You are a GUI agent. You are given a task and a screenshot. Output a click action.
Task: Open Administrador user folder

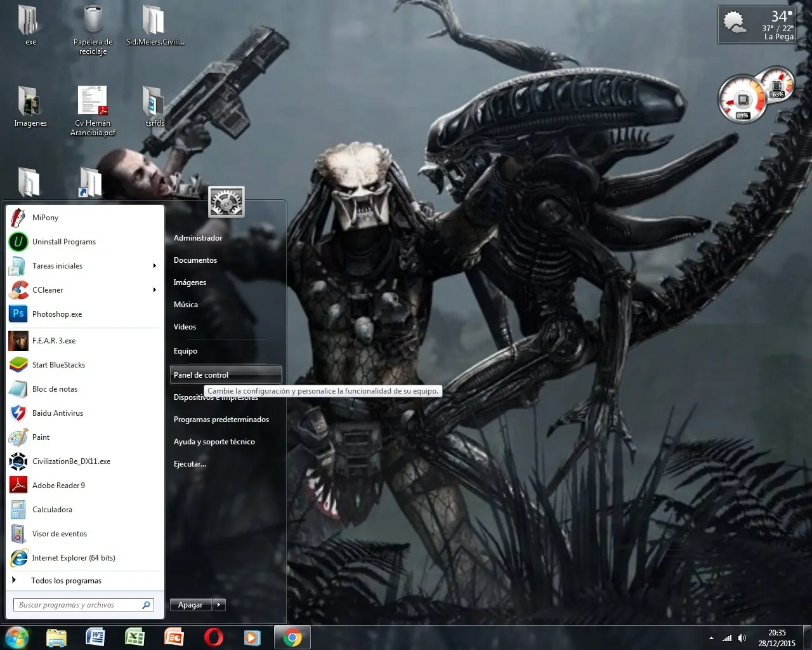tap(198, 238)
